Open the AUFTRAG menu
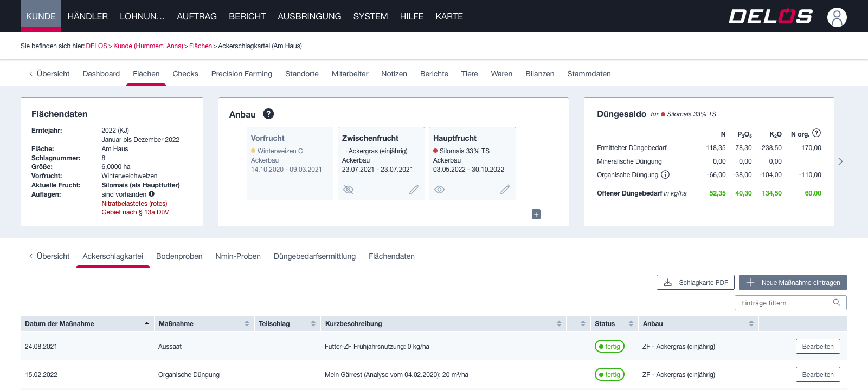The width and height of the screenshot is (868, 390). click(197, 16)
